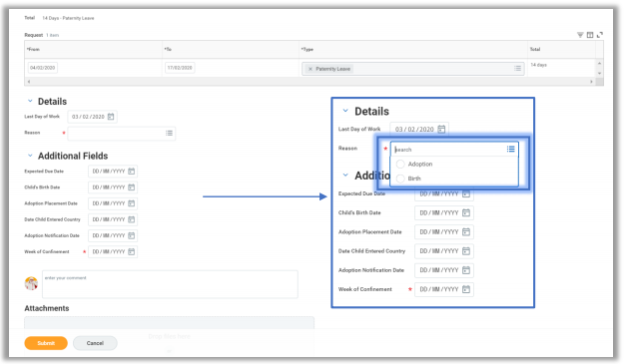Click the user avatar beside the comment box
The image size is (624, 364).
pyautogui.click(x=31, y=283)
